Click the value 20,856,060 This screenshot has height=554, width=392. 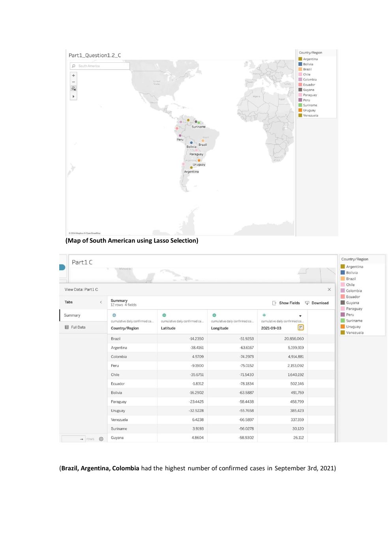point(294,339)
